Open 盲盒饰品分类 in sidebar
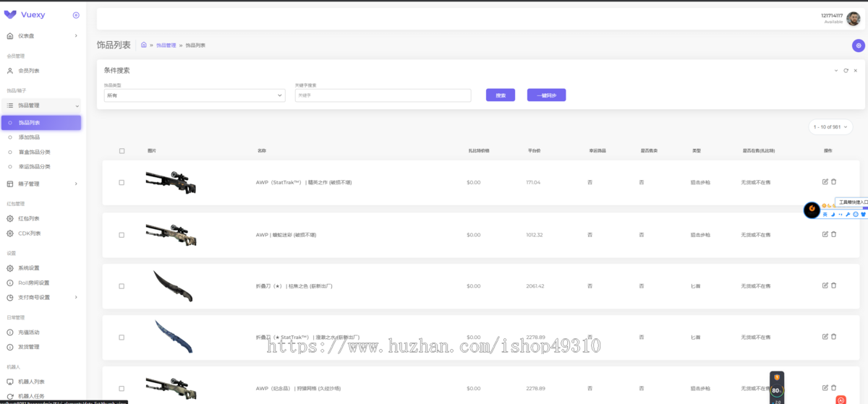This screenshot has width=868, height=404. click(34, 152)
